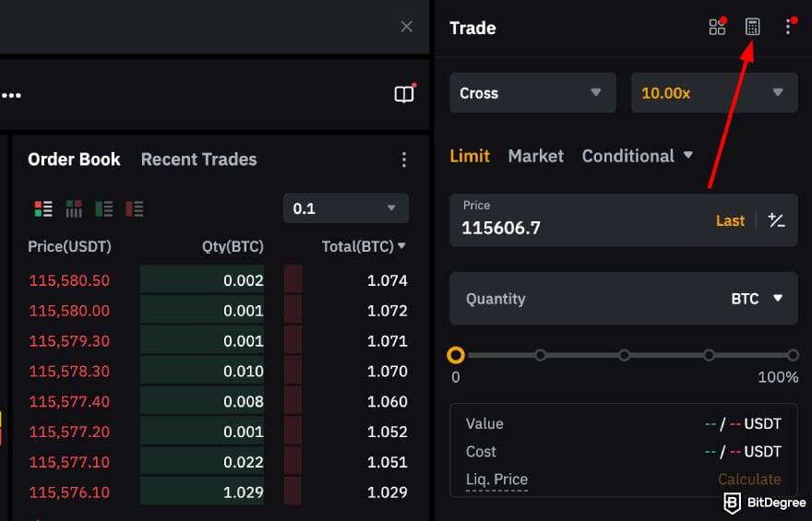This screenshot has width=812, height=521.
Task: Open the Cross margin mode dropdown
Action: pos(532,93)
